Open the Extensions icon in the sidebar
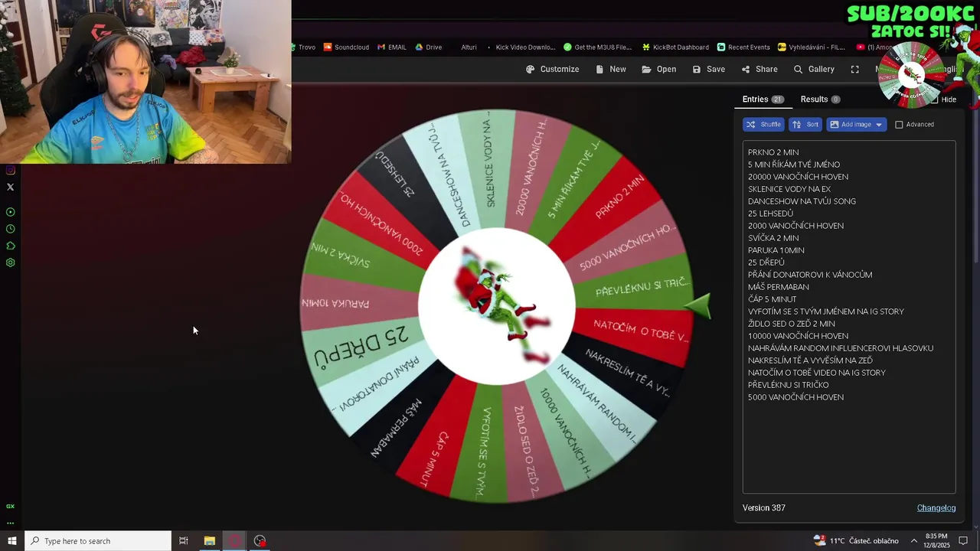 coord(10,246)
